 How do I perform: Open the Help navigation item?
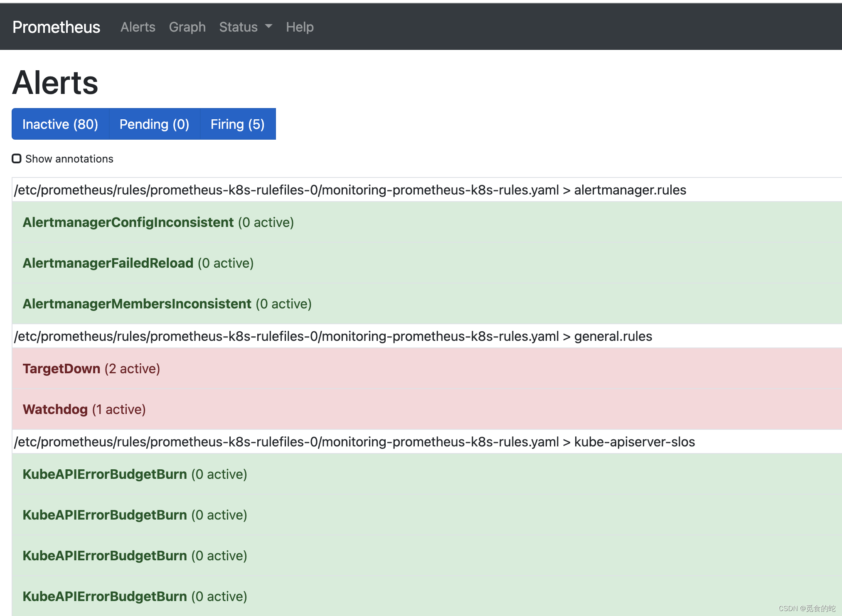(300, 27)
